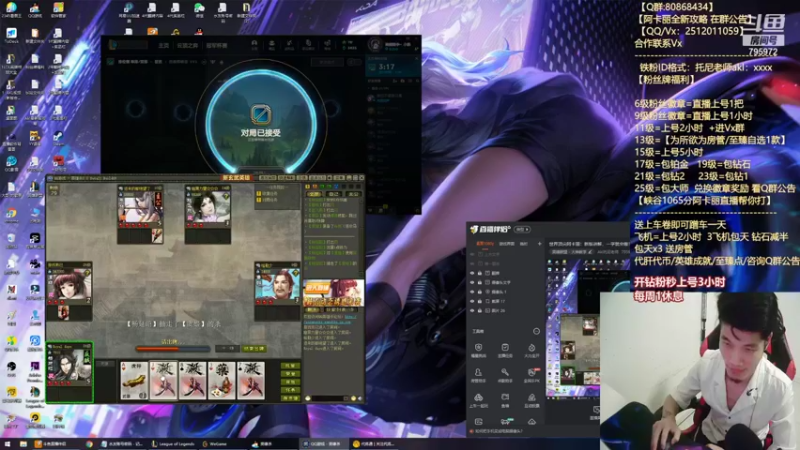The image size is (800, 450).
Task: Open the streaming tool mode dropdown beside logo
Action: 522,230
